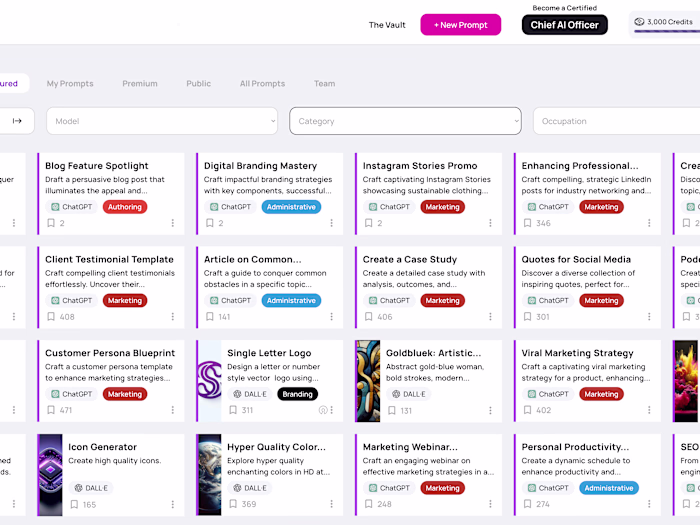Open the three-dot menu on Marketing Webinar card
Image resolution: width=700 pixels, height=525 pixels.
(x=491, y=504)
